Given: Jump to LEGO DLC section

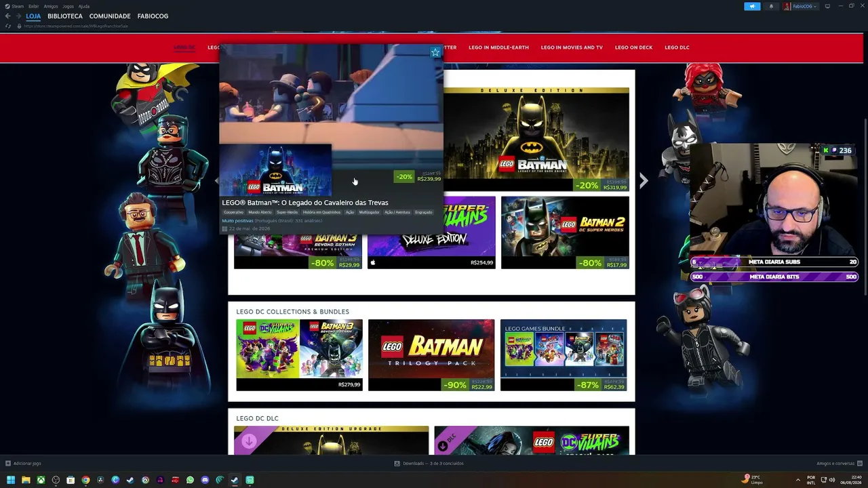Looking at the screenshot, I should [x=677, y=47].
